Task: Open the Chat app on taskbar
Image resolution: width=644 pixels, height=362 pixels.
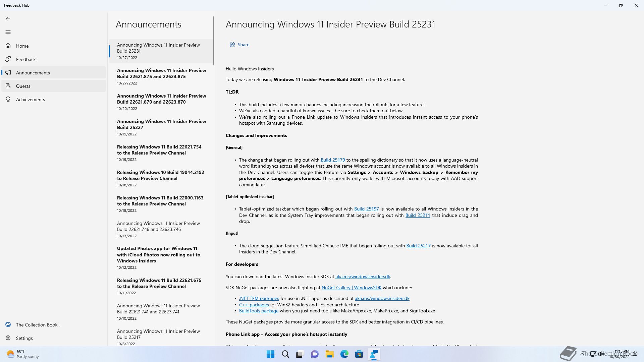Action: [315, 354]
